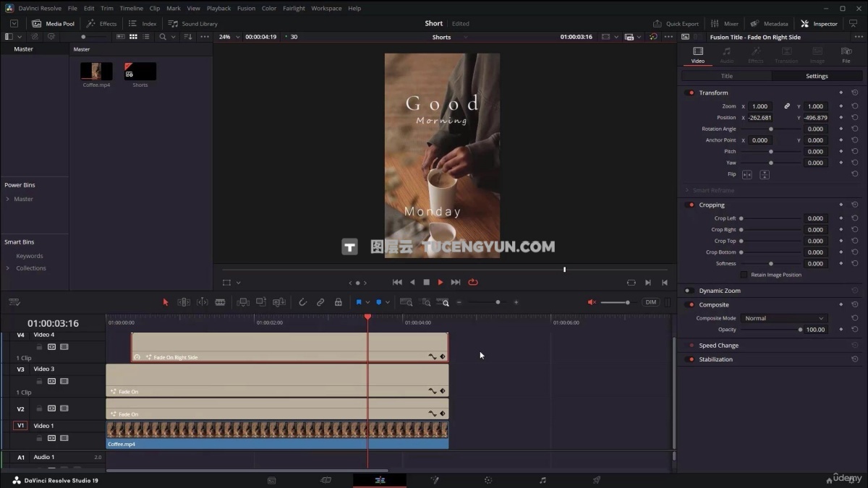Enable the Dynamic Zoom switch
This screenshot has height=488, width=868.
[689, 291]
